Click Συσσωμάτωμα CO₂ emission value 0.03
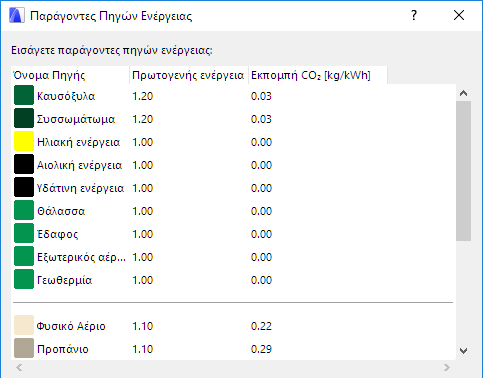The height and width of the screenshot is (378, 483). click(261, 119)
